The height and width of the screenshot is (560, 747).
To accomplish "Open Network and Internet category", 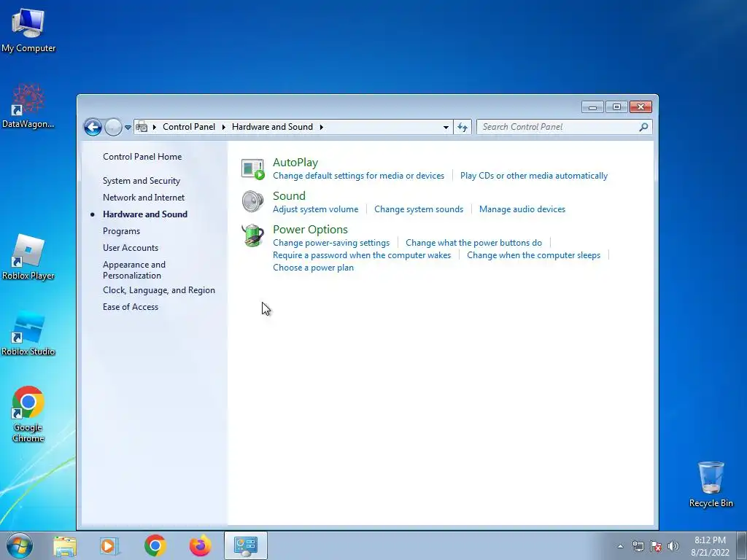I will tap(144, 198).
